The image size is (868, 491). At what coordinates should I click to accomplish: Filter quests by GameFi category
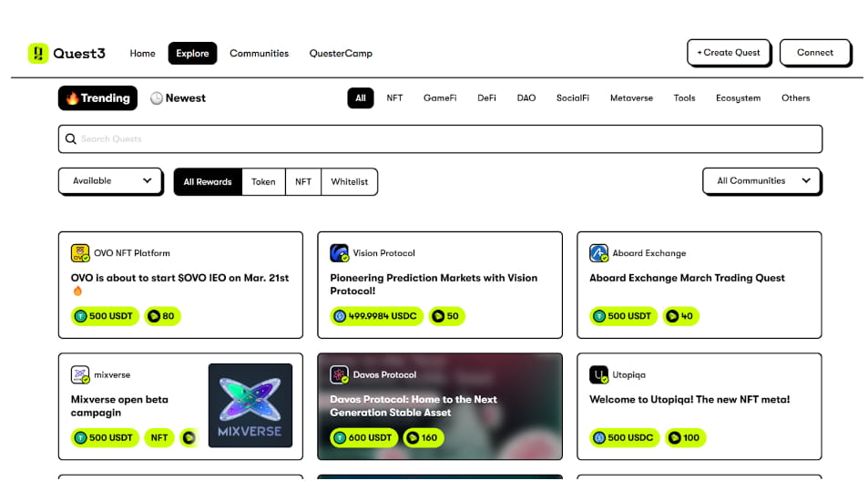[x=440, y=98]
